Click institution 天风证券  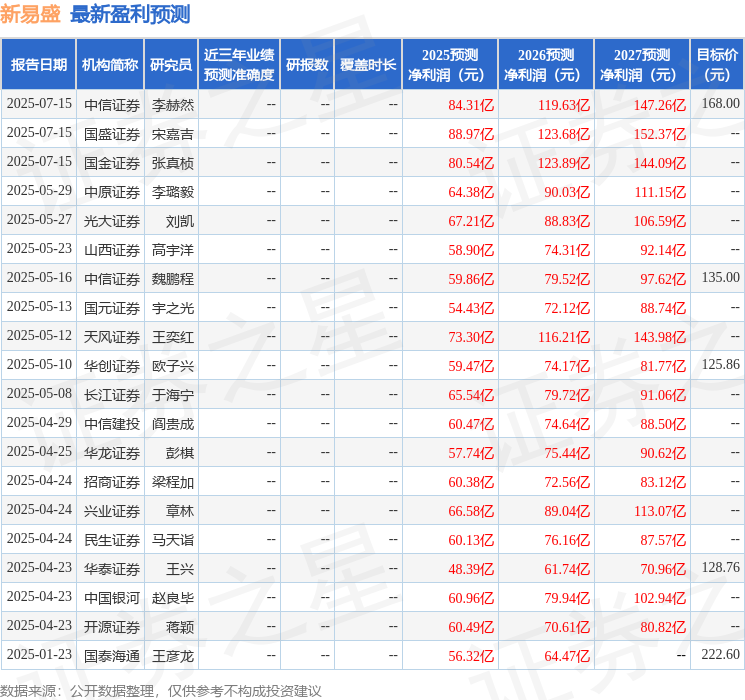pos(112,337)
